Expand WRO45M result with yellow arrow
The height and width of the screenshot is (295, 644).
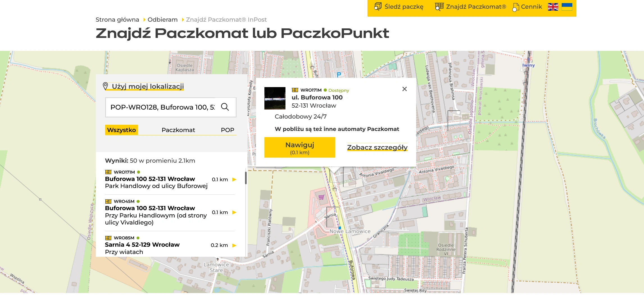(234, 212)
